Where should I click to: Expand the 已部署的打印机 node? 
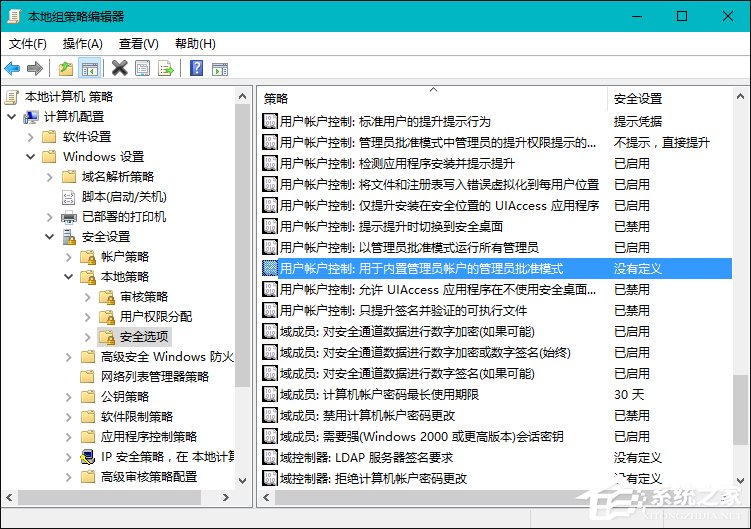pyautogui.click(x=49, y=217)
